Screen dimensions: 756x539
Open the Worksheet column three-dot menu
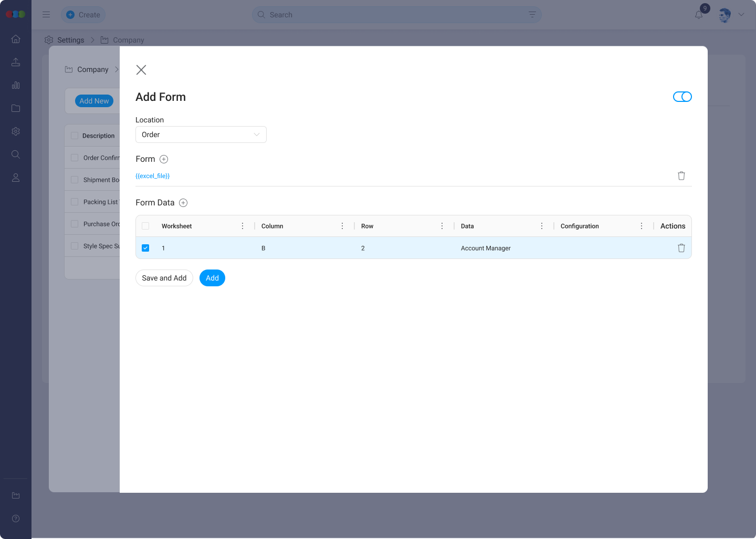coord(243,225)
